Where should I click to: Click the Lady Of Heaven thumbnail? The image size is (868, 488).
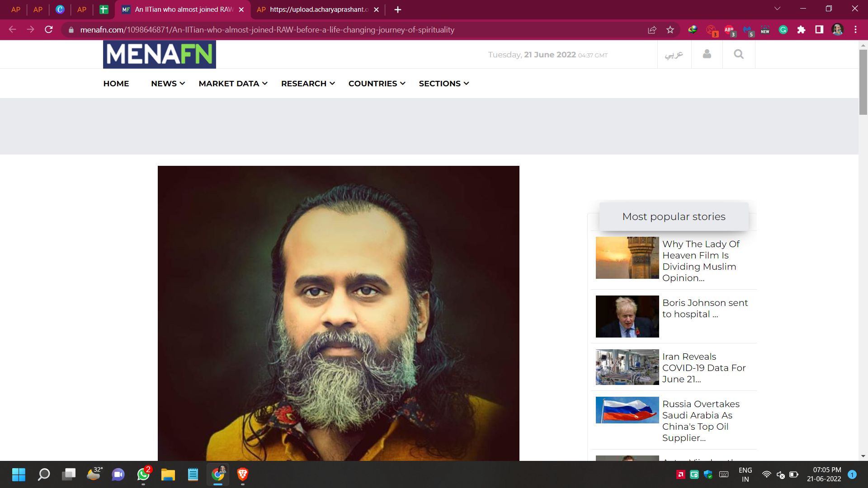[627, 258]
